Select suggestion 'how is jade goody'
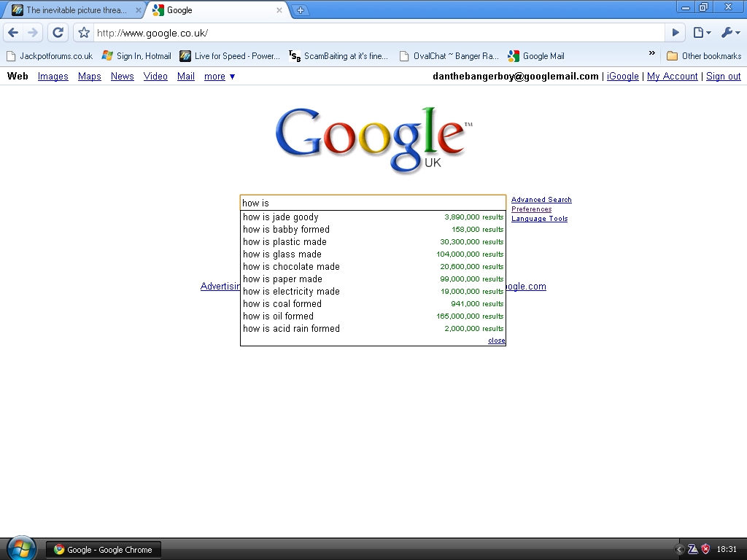 (373, 217)
